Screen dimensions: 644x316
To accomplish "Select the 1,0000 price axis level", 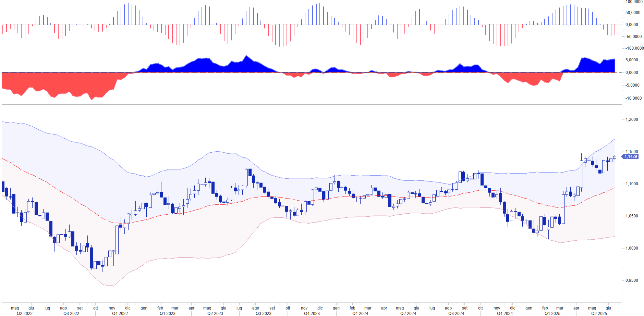I will coord(632,248).
